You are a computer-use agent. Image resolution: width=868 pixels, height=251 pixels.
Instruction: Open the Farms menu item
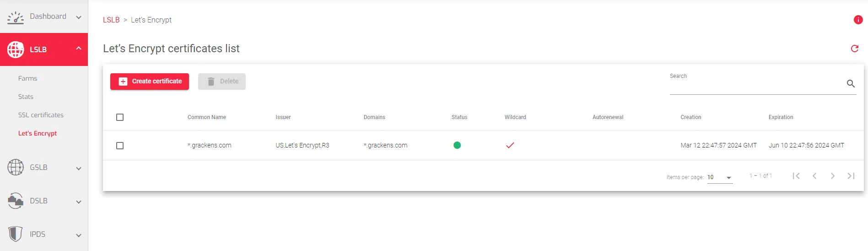coord(27,78)
